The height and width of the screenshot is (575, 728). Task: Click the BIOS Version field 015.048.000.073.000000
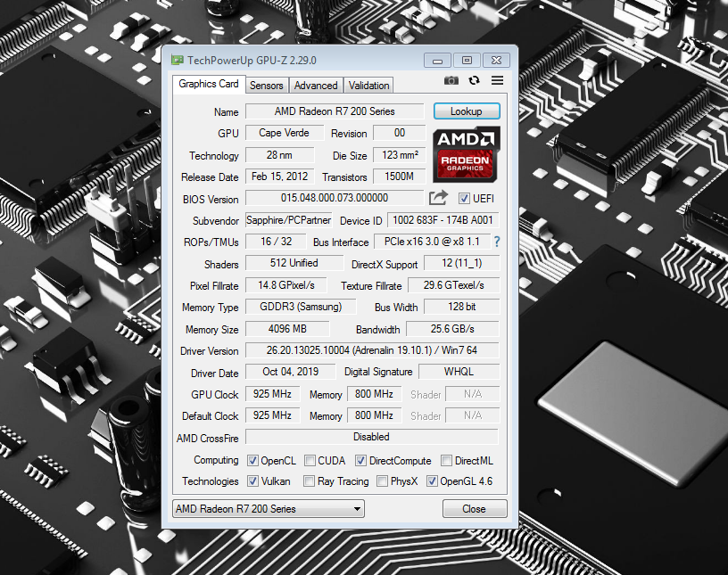click(335, 198)
